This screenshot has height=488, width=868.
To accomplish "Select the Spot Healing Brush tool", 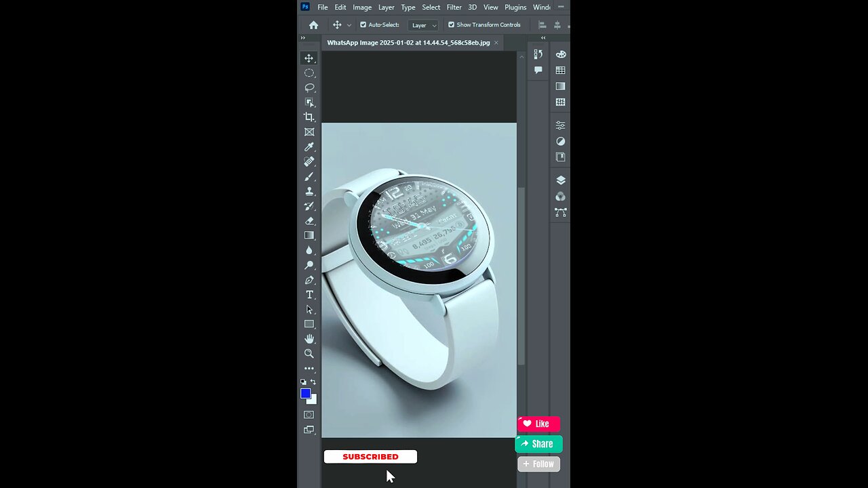I will click(309, 162).
